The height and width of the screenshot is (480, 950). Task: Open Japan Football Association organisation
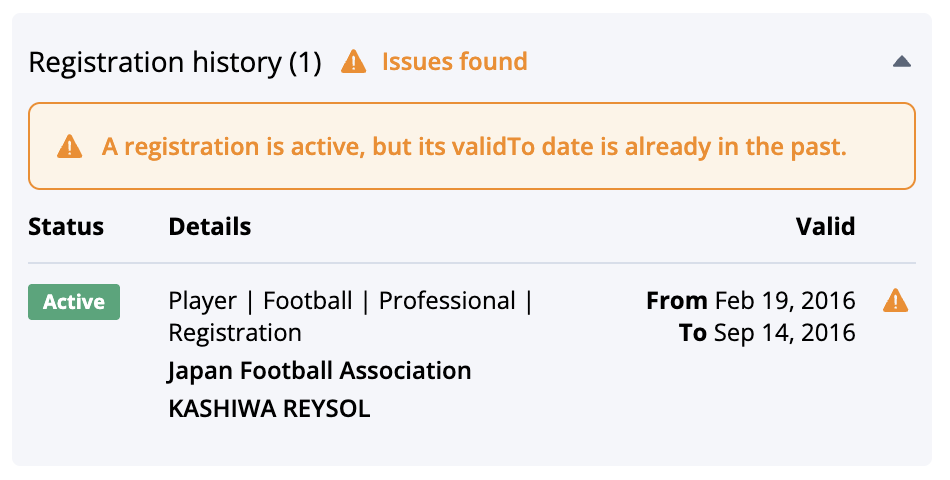pos(319,370)
